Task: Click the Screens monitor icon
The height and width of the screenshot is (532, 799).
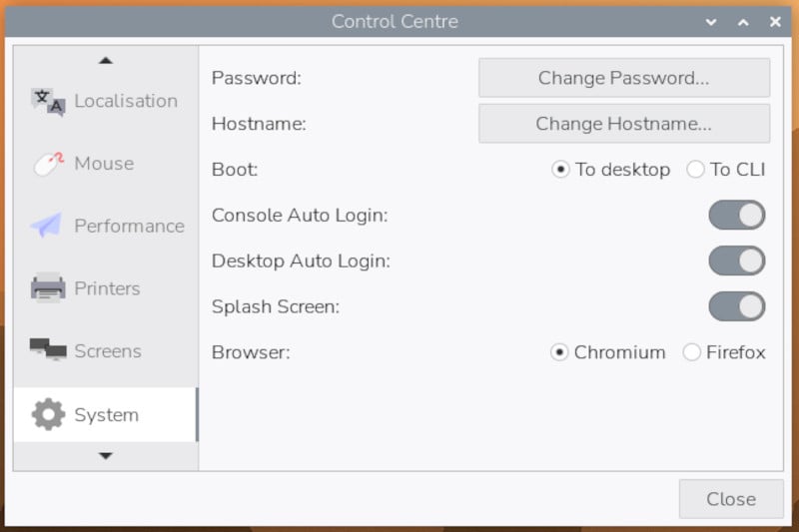Action: click(47, 351)
